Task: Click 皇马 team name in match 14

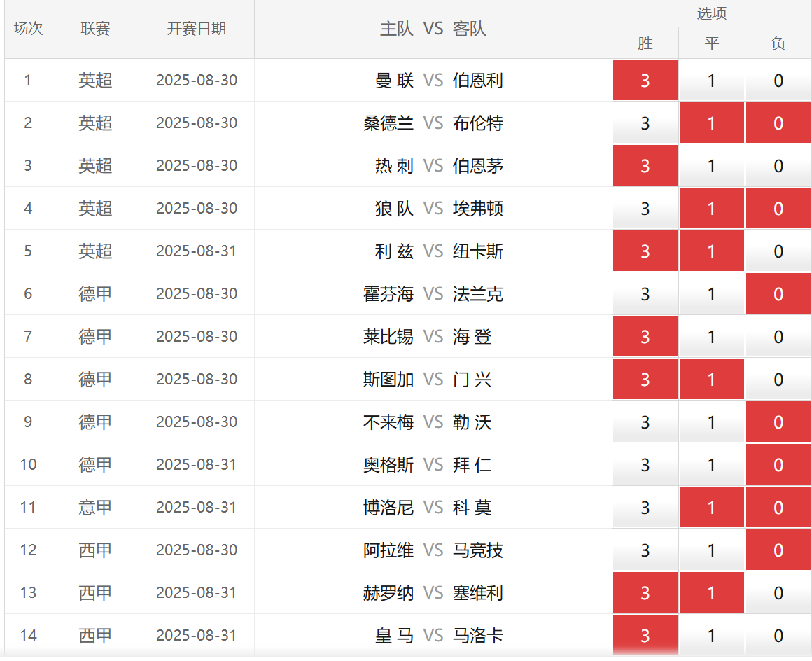Action: coord(394,636)
